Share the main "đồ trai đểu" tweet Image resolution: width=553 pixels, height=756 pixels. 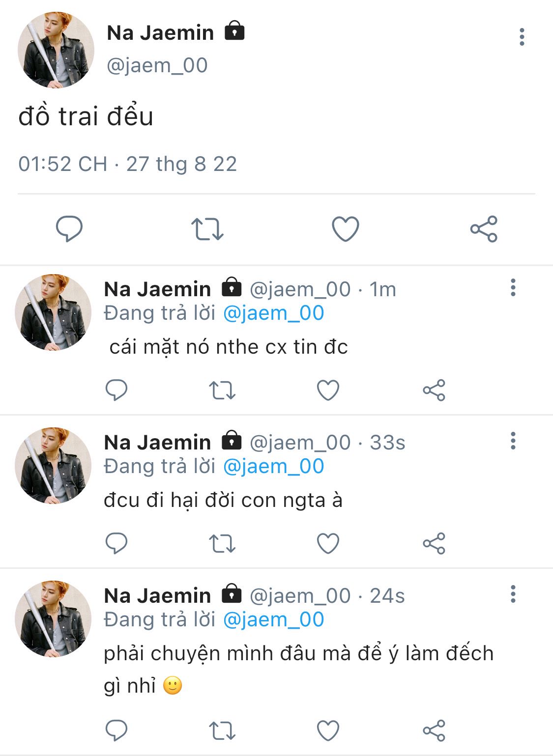pyautogui.click(x=484, y=229)
